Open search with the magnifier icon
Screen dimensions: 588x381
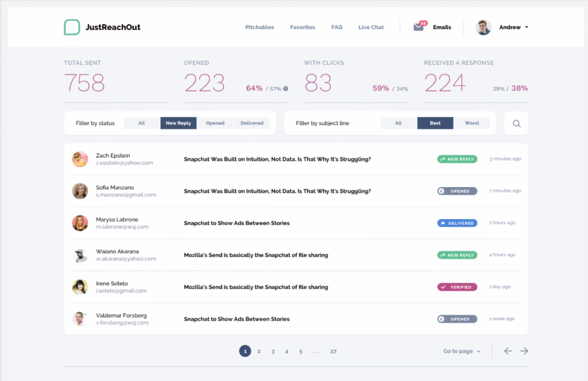pyautogui.click(x=516, y=123)
